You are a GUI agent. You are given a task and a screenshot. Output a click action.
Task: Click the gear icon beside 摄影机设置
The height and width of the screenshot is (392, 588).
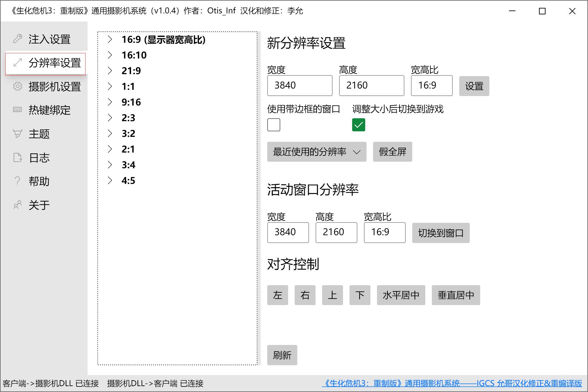(x=18, y=87)
